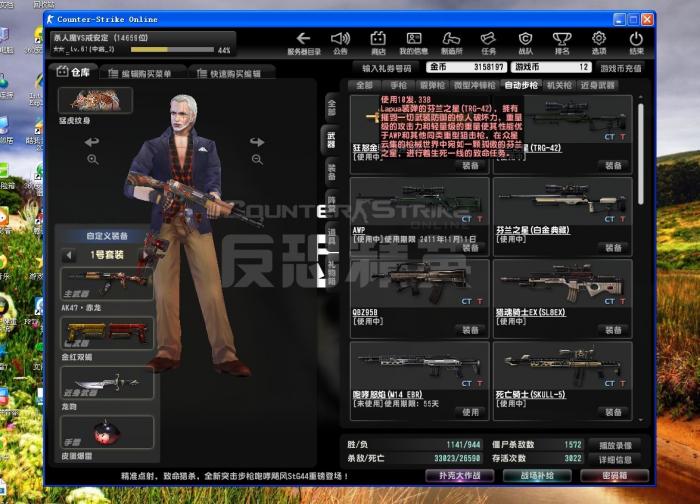The image size is (700, 504).
Task: Click the 结束 power icon to quit
Action: click(x=636, y=44)
